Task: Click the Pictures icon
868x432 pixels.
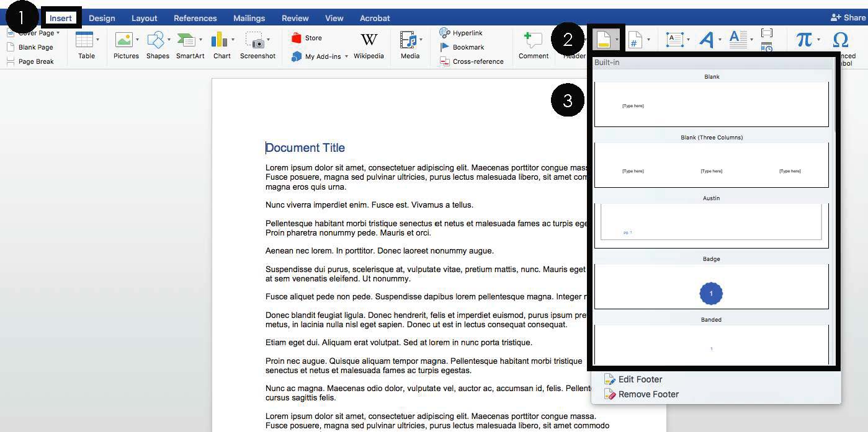Action: click(x=124, y=40)
